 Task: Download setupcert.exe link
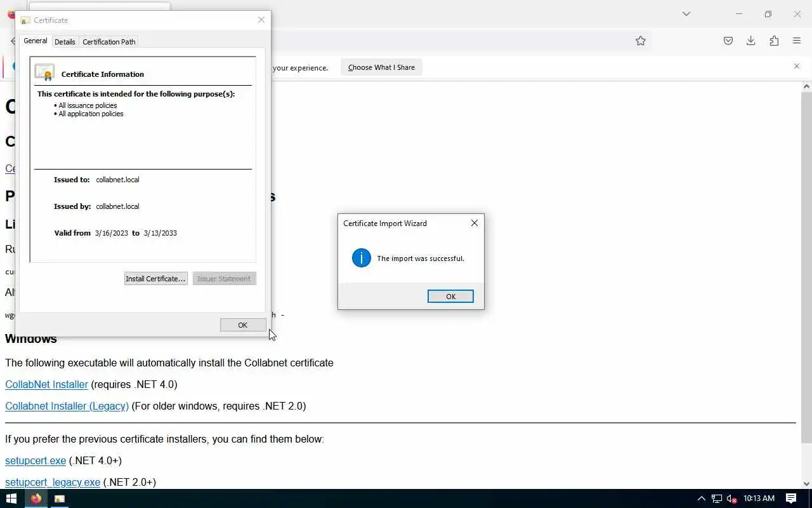(x=36, y=460)
